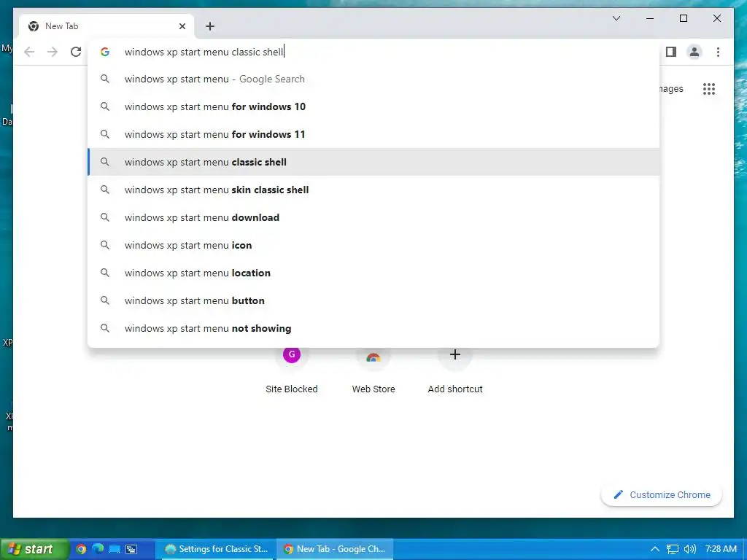
Task: Pick suggestion 'windows xp start menu icon'
Action: pos(373,245)
